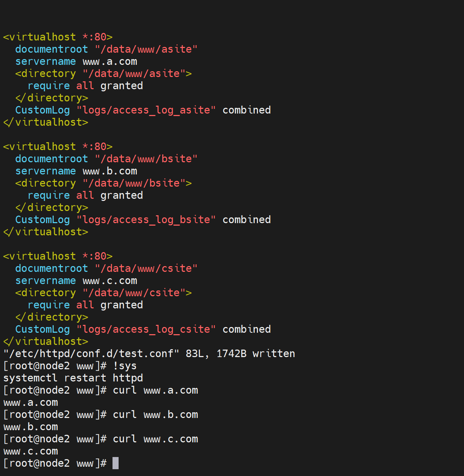This screenshot has width=464, height=476.
Task: Click the CustomLog keyword in the bsite block
Action: (x=42, y=220)
